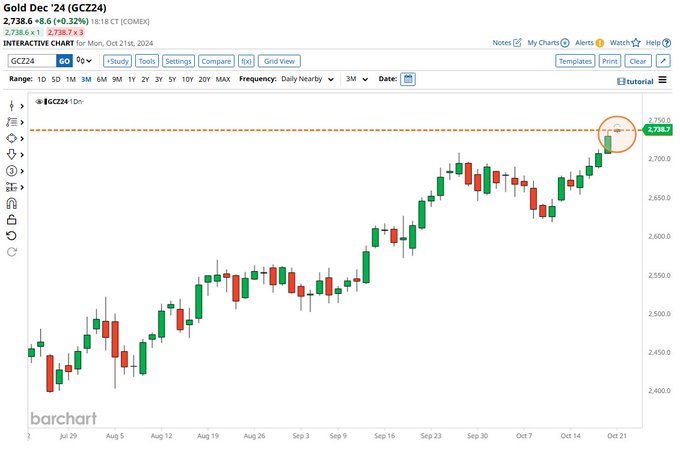Open the numbered circle annotation tool
This screenshot has height=452, width=680.
point(12,171)
